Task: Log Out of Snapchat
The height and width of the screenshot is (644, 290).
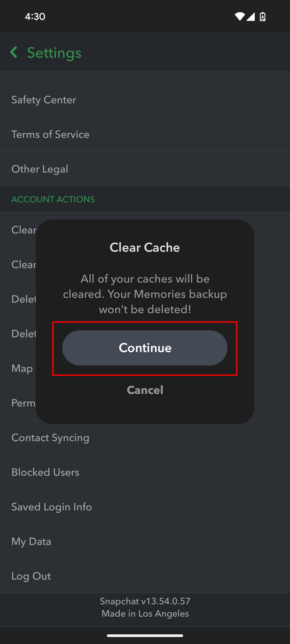Action: pos(31,576)
